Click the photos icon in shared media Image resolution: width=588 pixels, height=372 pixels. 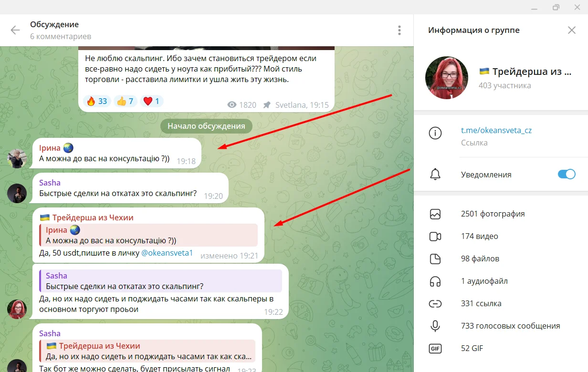point(435,214)
